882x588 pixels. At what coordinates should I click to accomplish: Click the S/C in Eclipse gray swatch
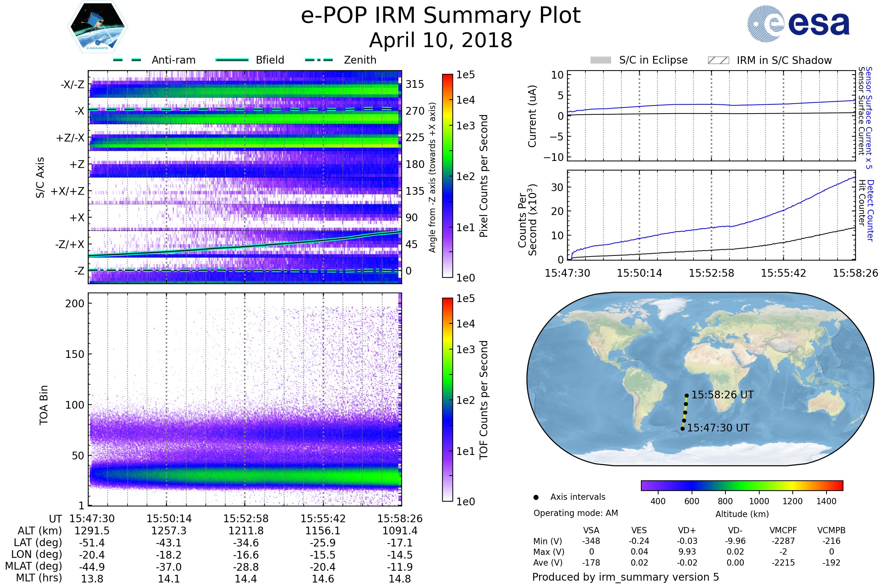coord(600,60)
